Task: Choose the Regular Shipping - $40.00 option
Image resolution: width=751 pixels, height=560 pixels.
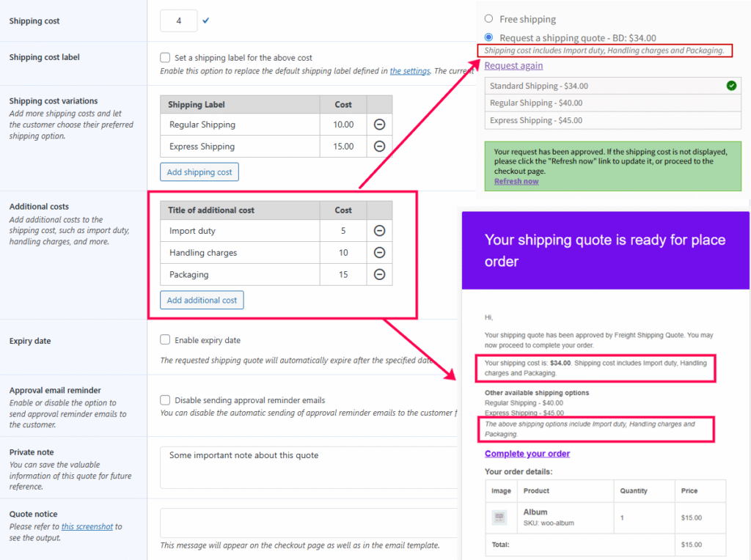Action: (612, 103)
